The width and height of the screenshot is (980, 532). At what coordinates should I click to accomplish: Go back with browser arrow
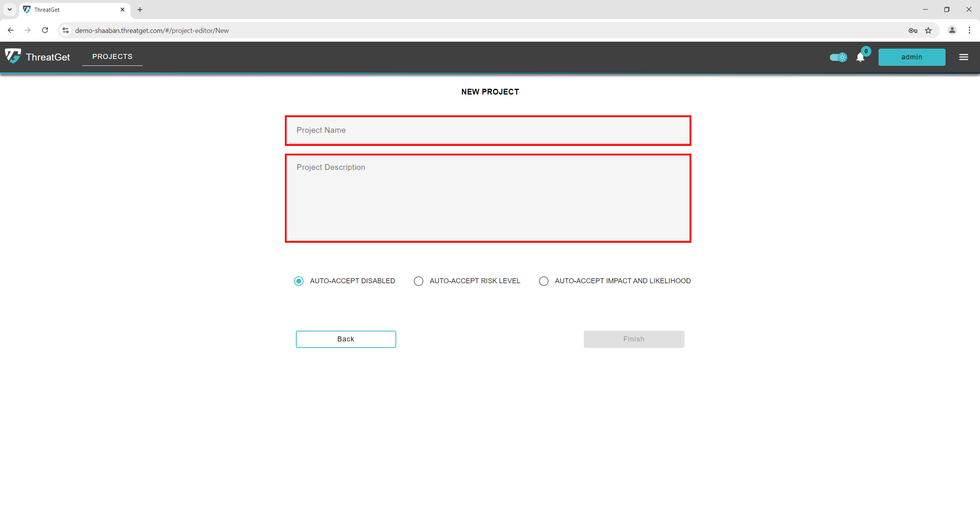click(x=11, y=31)
